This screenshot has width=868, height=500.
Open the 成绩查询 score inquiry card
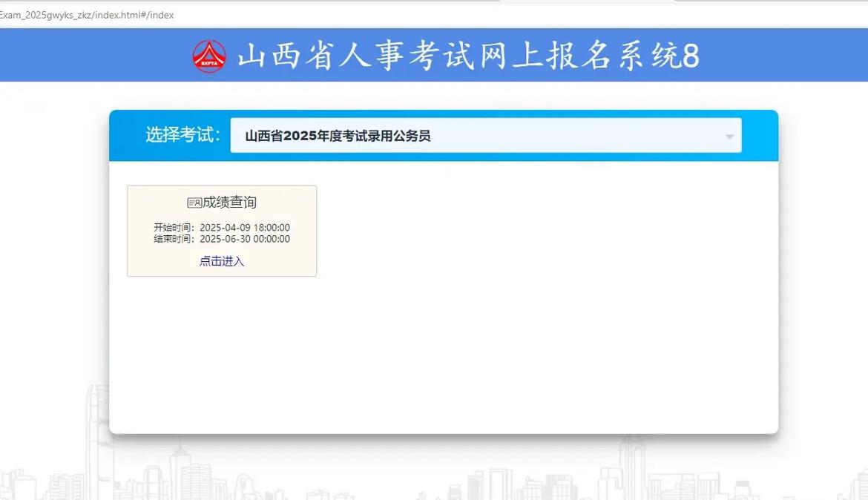[221, 231]
